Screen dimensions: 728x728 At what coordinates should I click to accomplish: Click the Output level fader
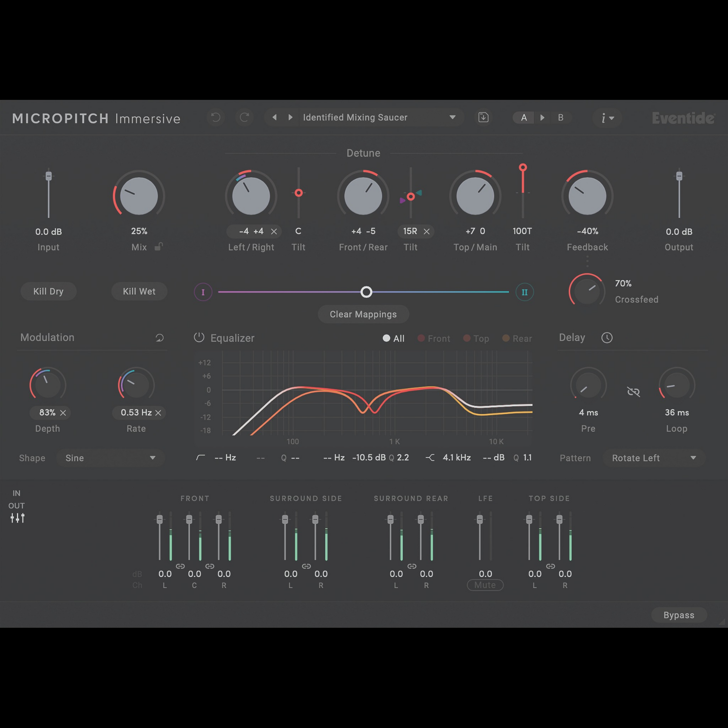pos(679,176)
